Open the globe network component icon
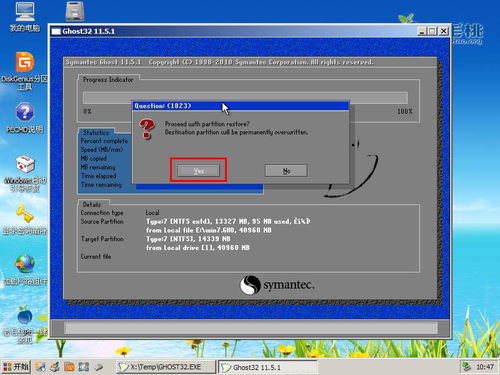This screenshot has height=375, width=500. [x=25, y=270]
